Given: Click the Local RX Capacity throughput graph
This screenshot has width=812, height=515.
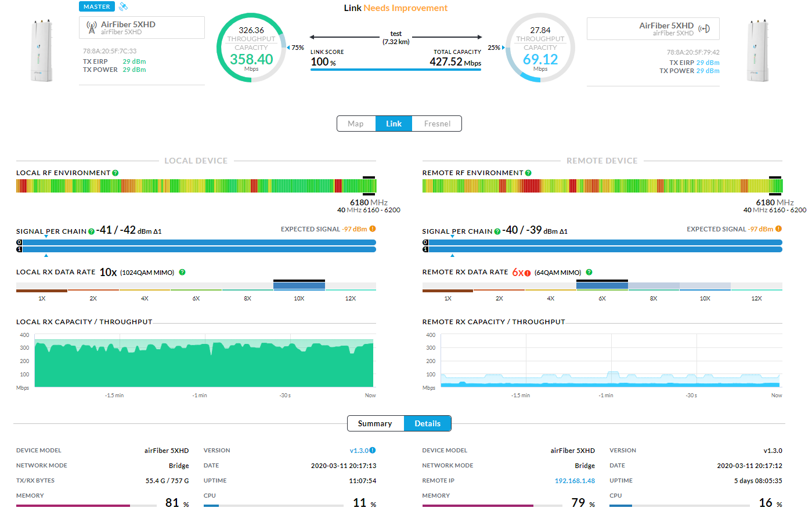Looking at the screenshot, I should (x=203, y=362).
